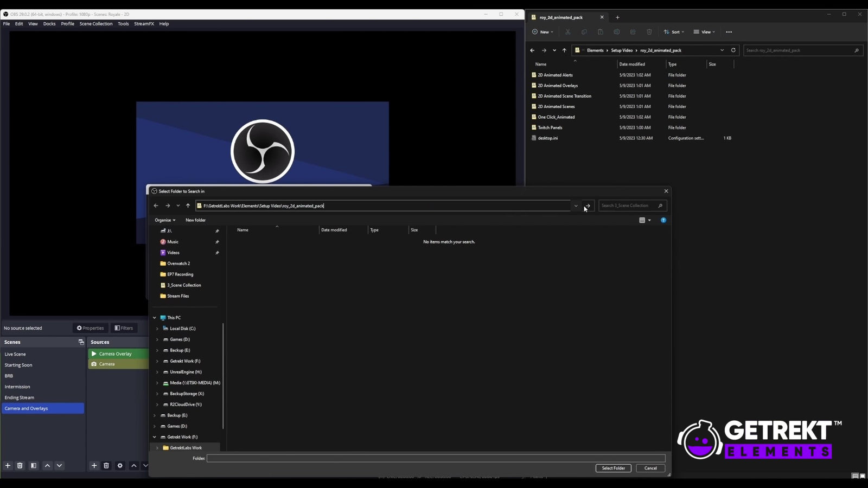868x488 pixels.
Task: Go up one level in folder dialog
Action: [x=188, y=206]
